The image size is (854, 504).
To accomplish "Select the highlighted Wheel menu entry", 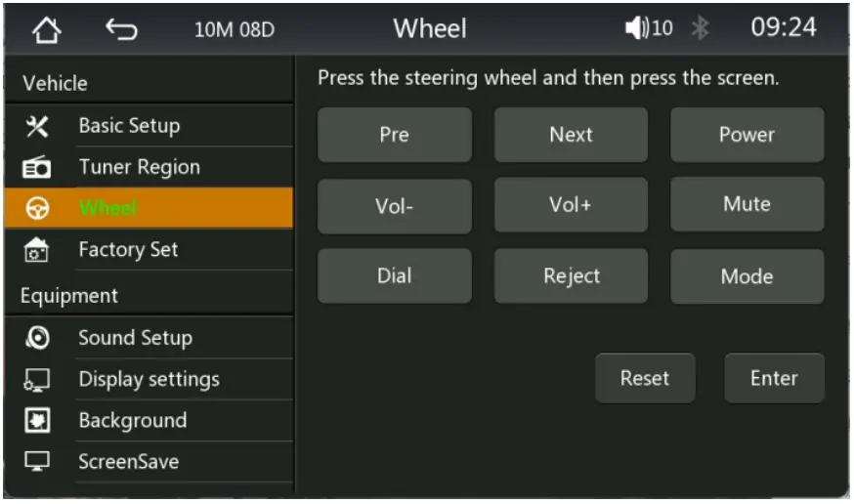I will (147, 208).
